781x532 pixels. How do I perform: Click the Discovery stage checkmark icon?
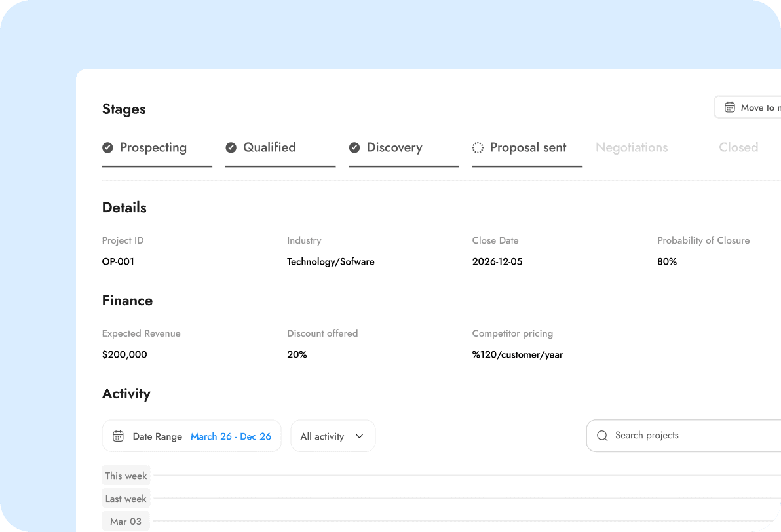354,147
